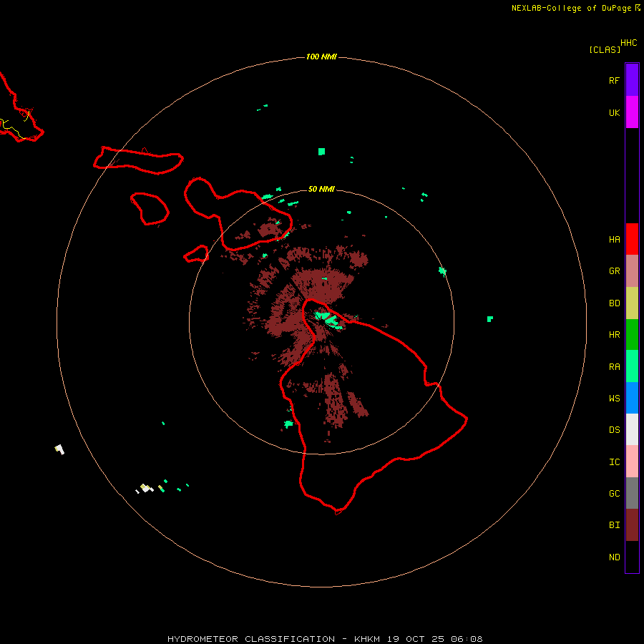Click the RF purple legend swatch
This screenshot has height=644, width=644.
(632, 80)
